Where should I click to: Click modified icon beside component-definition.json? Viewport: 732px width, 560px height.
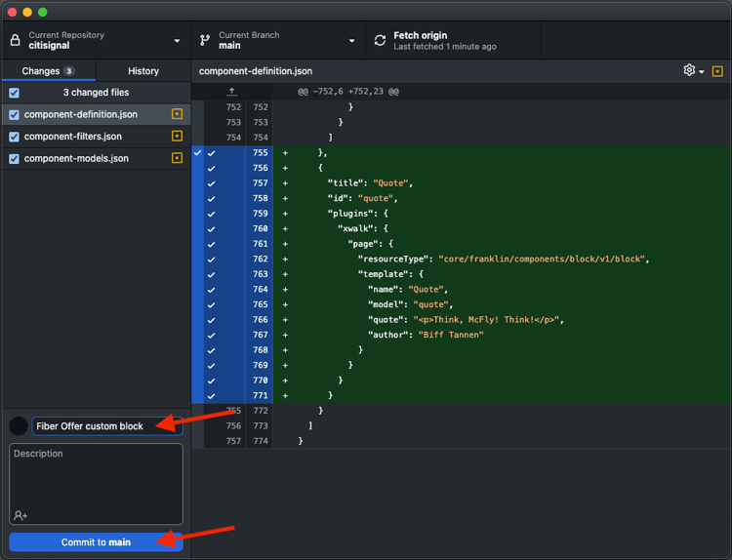tap(177, 114)
